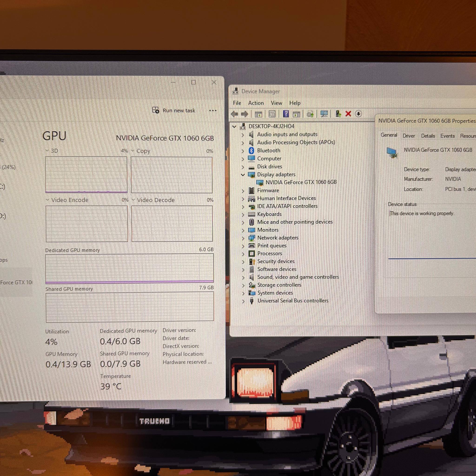Open View menu in Device Manager
This screenshot has height=476, width=476.
tap(276, 103)
